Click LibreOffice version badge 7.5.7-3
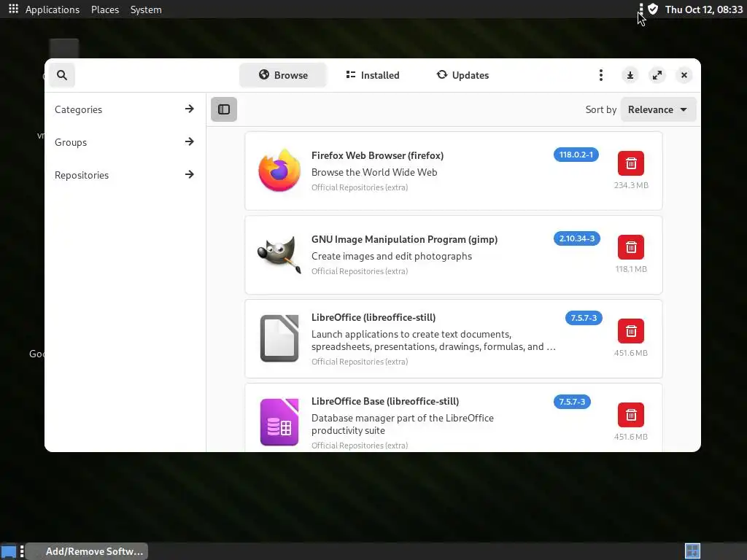The width and height of the screenshot is (747, 560). 584,318
